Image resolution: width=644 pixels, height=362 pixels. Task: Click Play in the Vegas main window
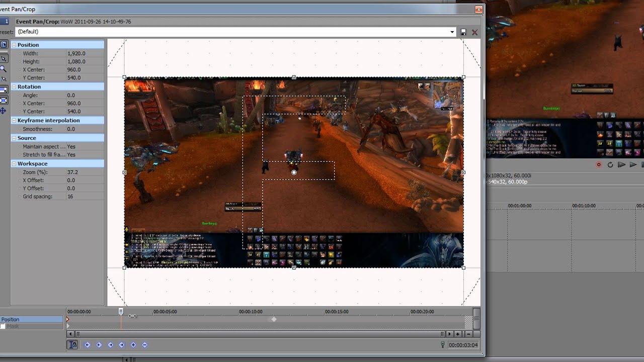pyautogui.click(x=633, y=164)
